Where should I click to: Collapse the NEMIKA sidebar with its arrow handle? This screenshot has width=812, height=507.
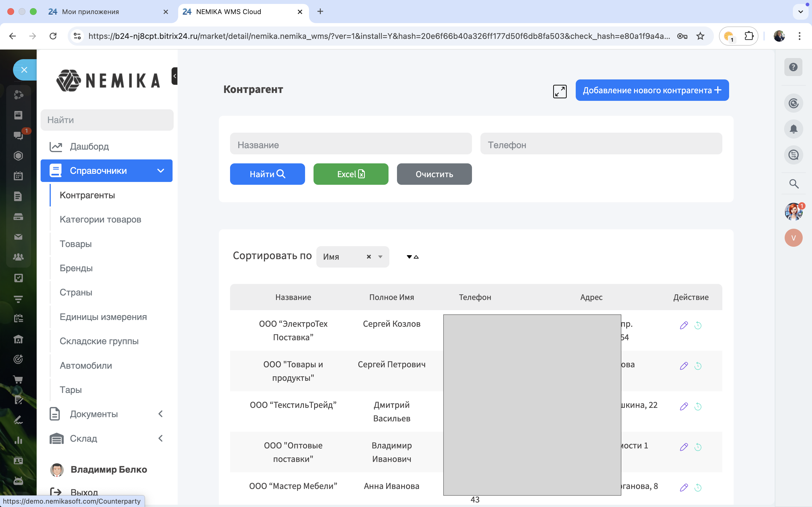click(x=174, y=76)
